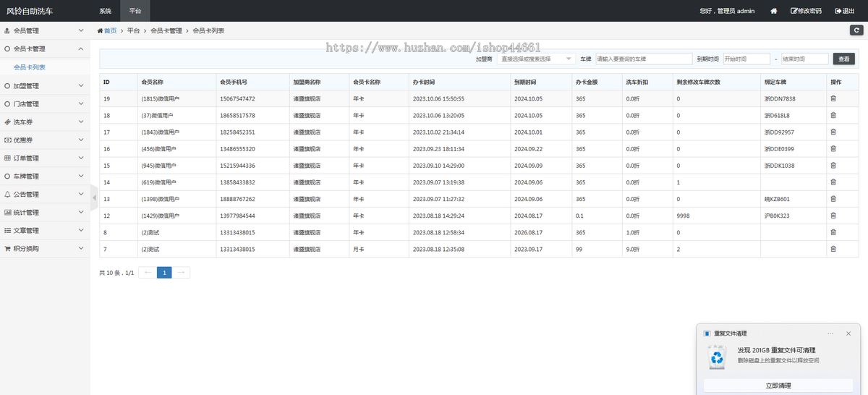
Task: Click the home icon in top bar
Action: (x=773, y=11)
